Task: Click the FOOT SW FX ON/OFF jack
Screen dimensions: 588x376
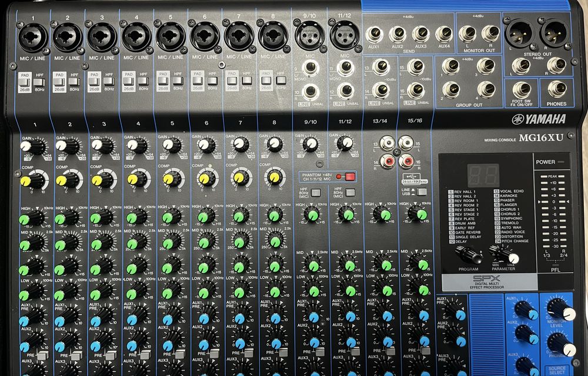Action: (x=522, y=90)
